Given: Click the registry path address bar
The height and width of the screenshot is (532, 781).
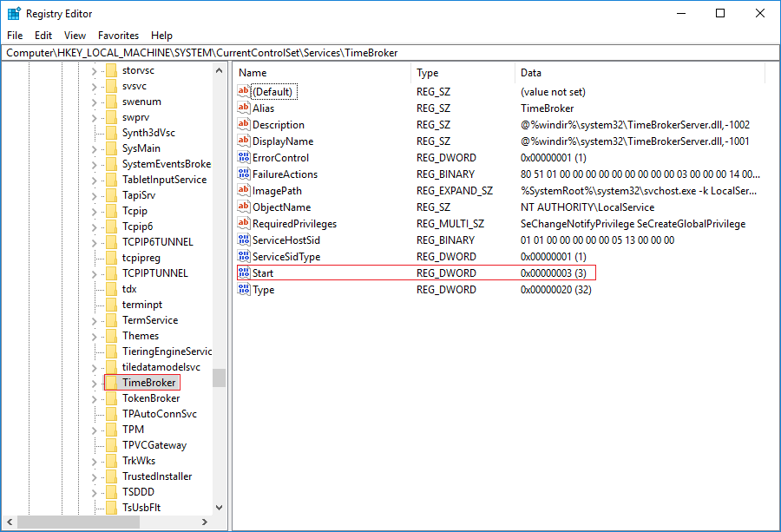Looking at the screenshot, I should 390,53.
